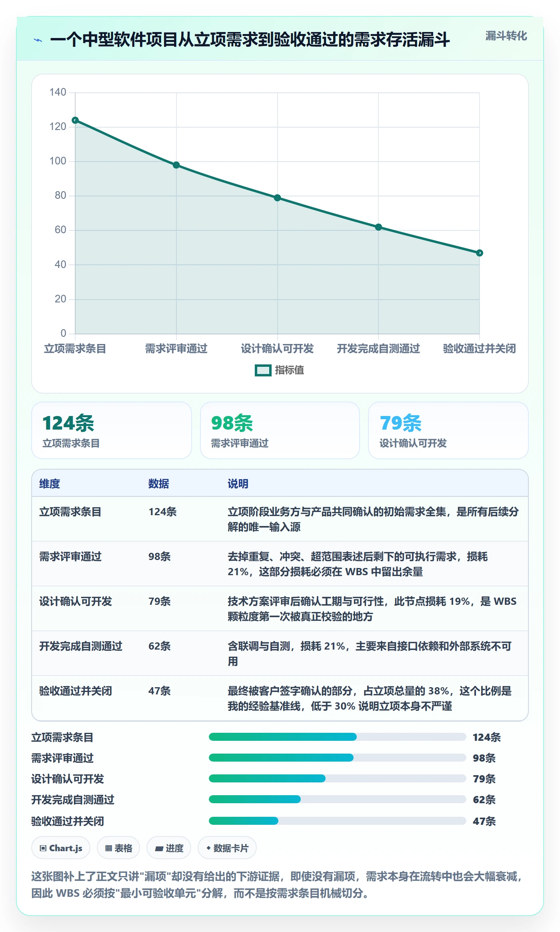Screen dimensions: 560x932
Task: Click the 数据 column header
Action: coord(159,484)
